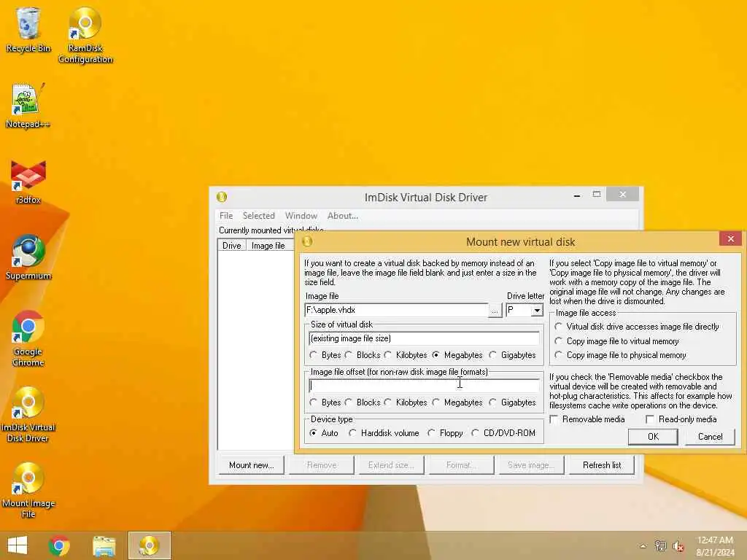Browse for image file with the ... button
Image resolution: width=747 pixels, height=560 pixels.
pyautogui.click(x=495, y=311)
